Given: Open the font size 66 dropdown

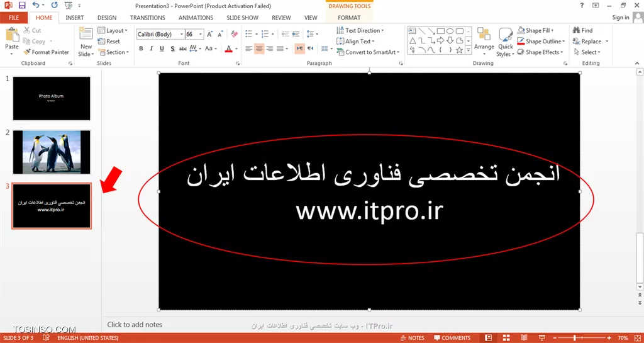Looking at the screenshot, I should tap(201, 35).
